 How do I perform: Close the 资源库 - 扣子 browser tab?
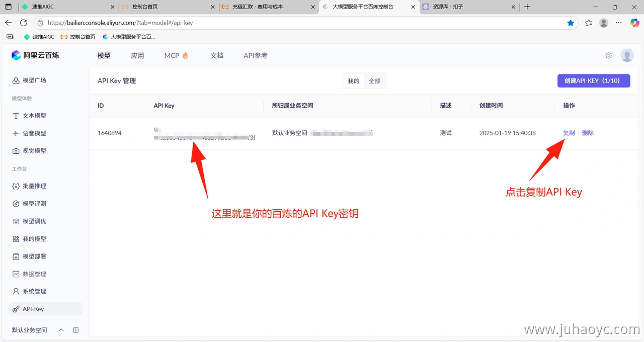pyautogui.click(x=513, y=7)
